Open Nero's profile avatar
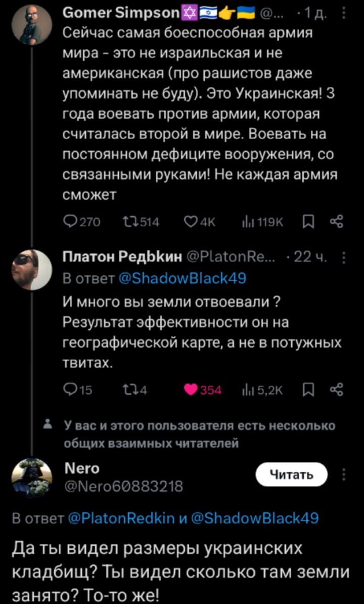364x604 pixels. click(x=32, y=477)
